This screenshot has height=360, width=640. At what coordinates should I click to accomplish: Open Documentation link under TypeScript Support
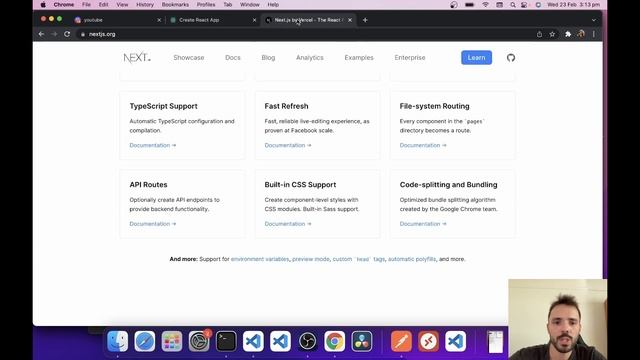[153, 145]
